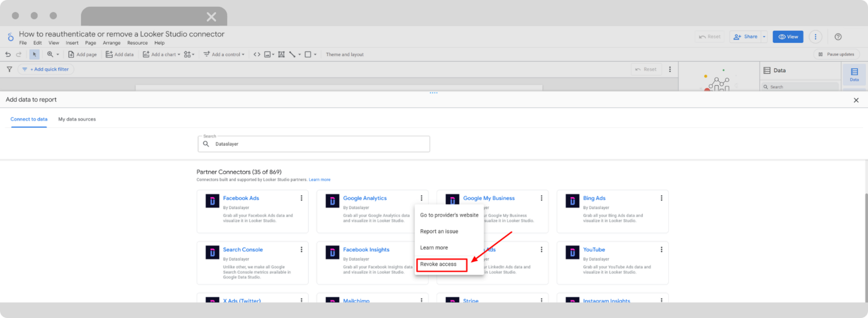868x318 pixels.
Task: Expand the Share dropdown arrow
Action: pos(764,37)
